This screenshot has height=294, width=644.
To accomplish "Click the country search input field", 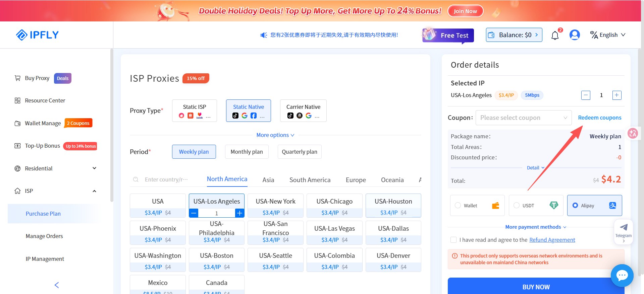I will point(166,179).
